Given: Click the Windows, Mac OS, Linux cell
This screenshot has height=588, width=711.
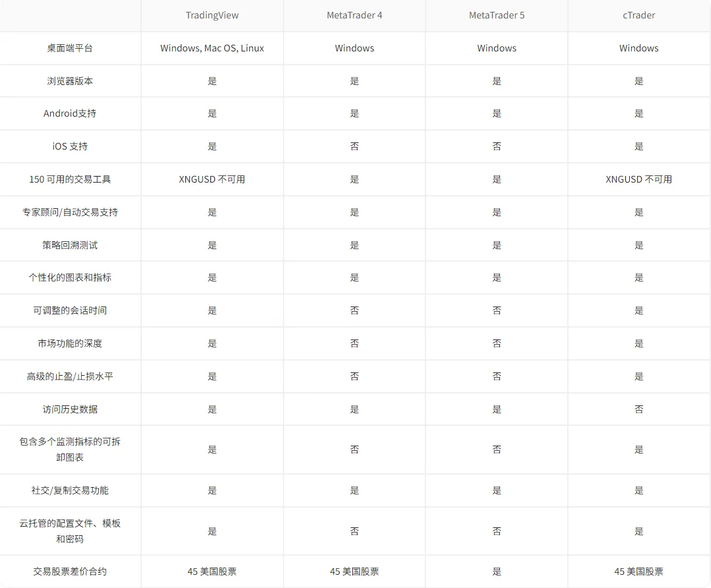Looking at the screenshot, I should [212, 48].
